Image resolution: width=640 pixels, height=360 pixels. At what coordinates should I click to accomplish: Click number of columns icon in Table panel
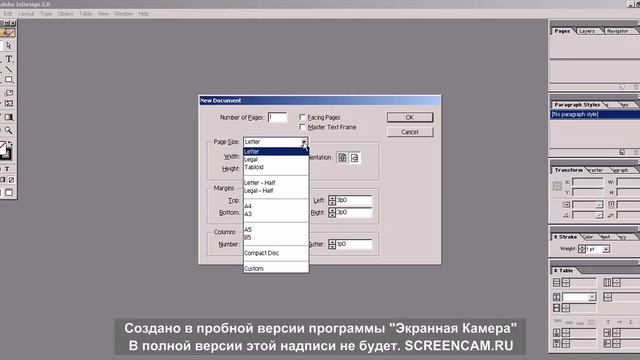click(607, 282)
